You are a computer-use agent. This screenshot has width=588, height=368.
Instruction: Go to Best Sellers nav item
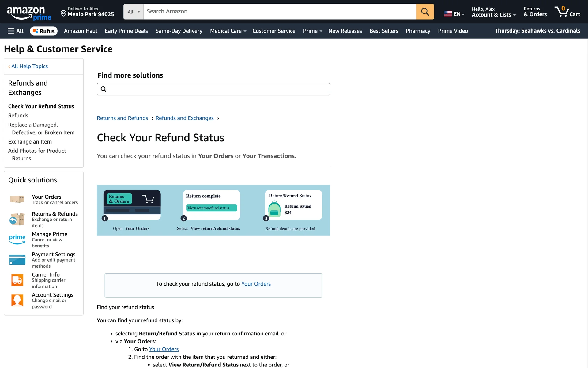click(383, 31)
